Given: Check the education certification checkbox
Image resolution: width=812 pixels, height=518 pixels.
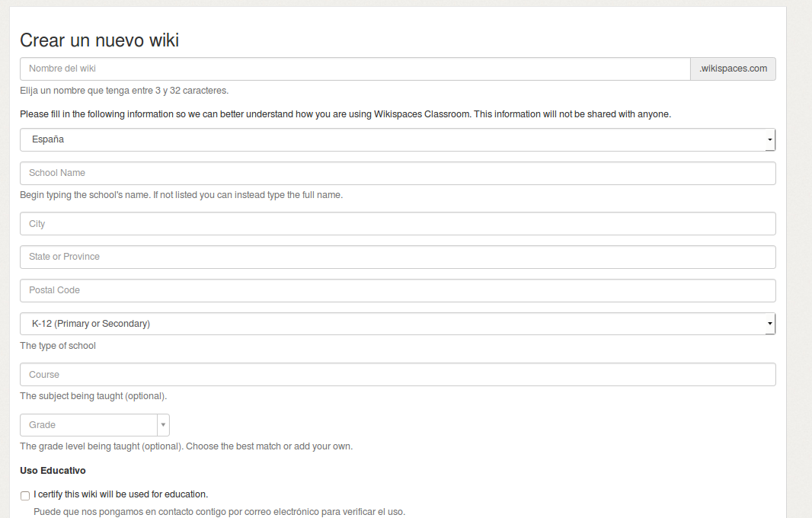Looking at the screenshot, I should pos(25,495).
